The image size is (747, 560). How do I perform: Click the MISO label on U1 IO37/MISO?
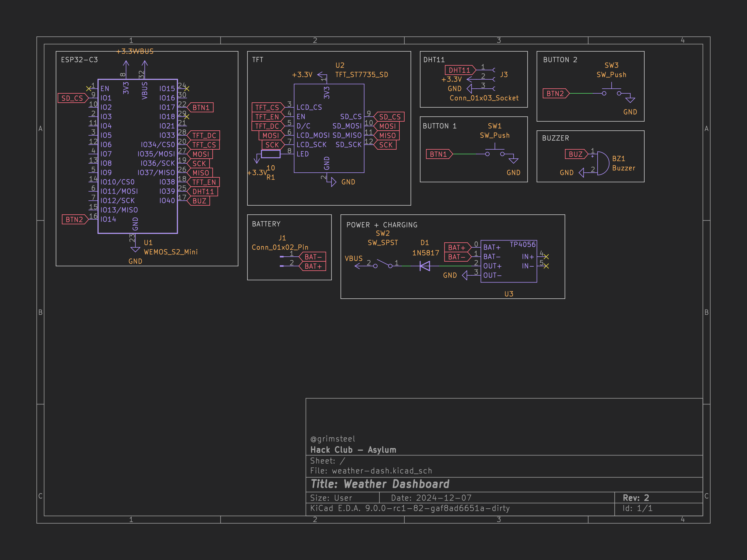click(200, 173)
